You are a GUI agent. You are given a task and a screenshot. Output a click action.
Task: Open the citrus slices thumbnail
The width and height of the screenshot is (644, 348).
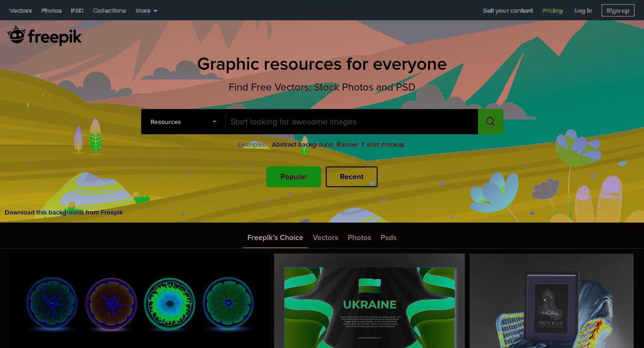140,301
